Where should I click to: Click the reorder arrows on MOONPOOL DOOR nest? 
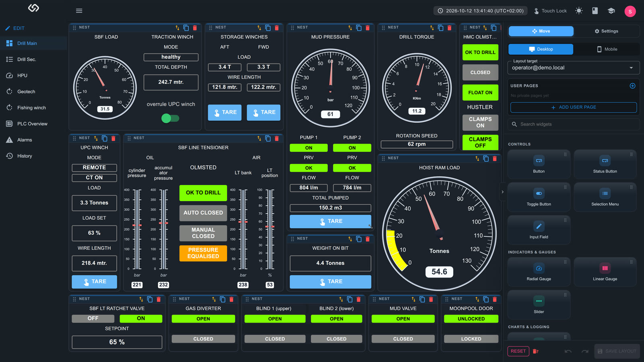tap(477, 299)
